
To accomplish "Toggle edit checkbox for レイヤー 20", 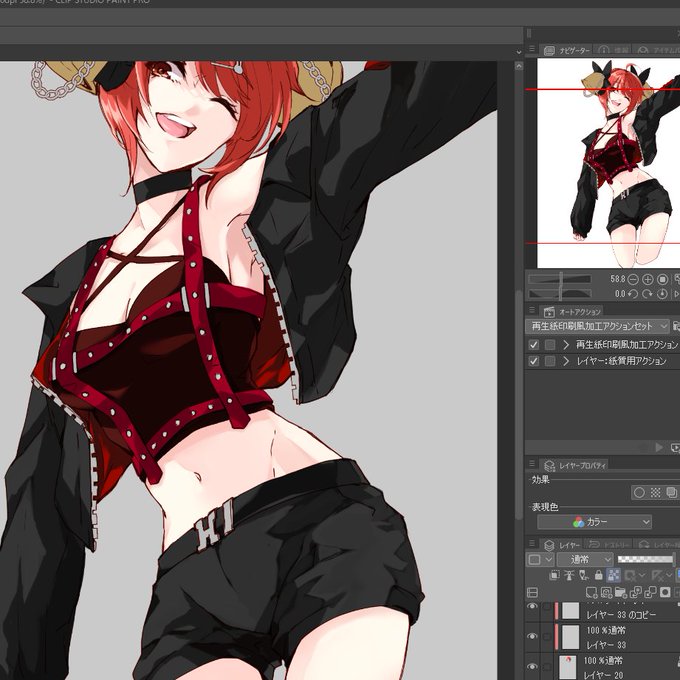I will [547, 667].
